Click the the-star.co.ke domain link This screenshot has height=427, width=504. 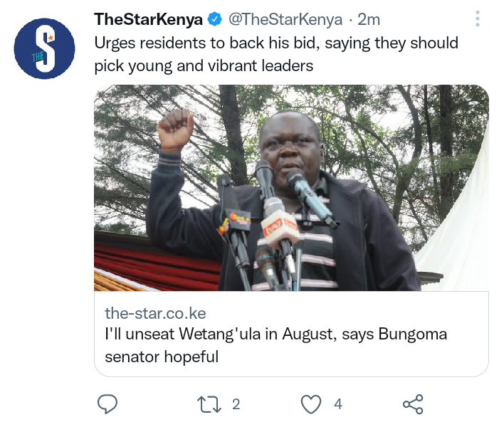click(x=155, y=313)
